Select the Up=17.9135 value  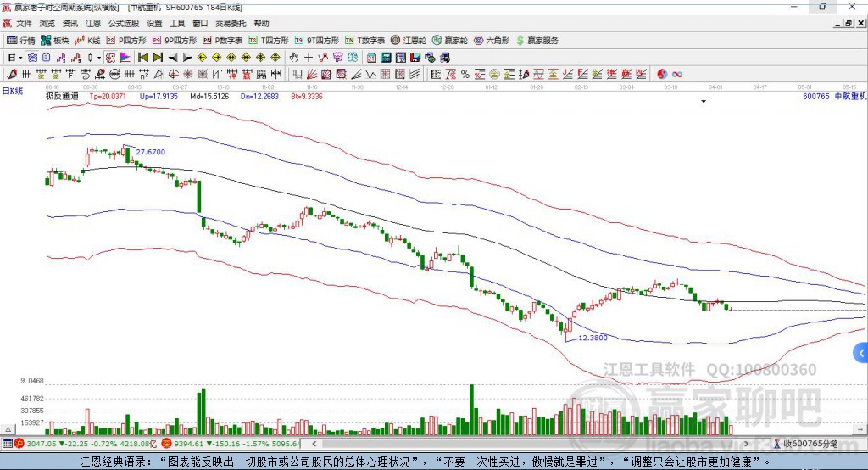click(159, 96)
